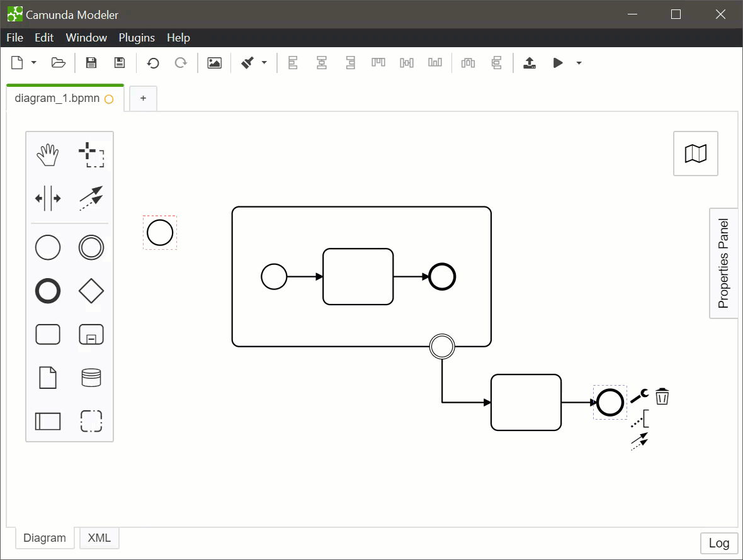Pick end event from palette
The image size is (743, 560).
click(x=48, y=291)
